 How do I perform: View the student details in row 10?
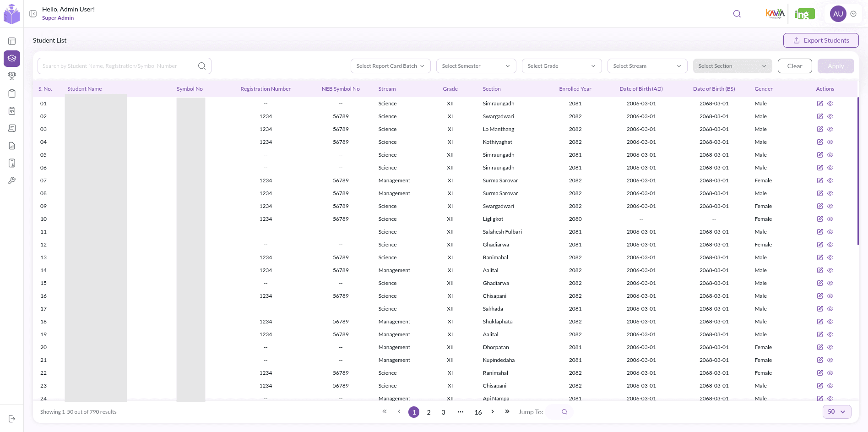point(830,219)
